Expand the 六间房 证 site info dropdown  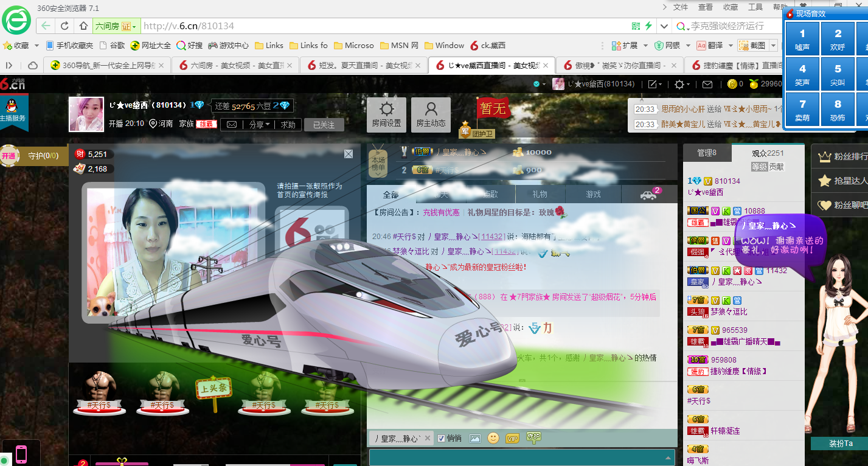coord(116,26)
